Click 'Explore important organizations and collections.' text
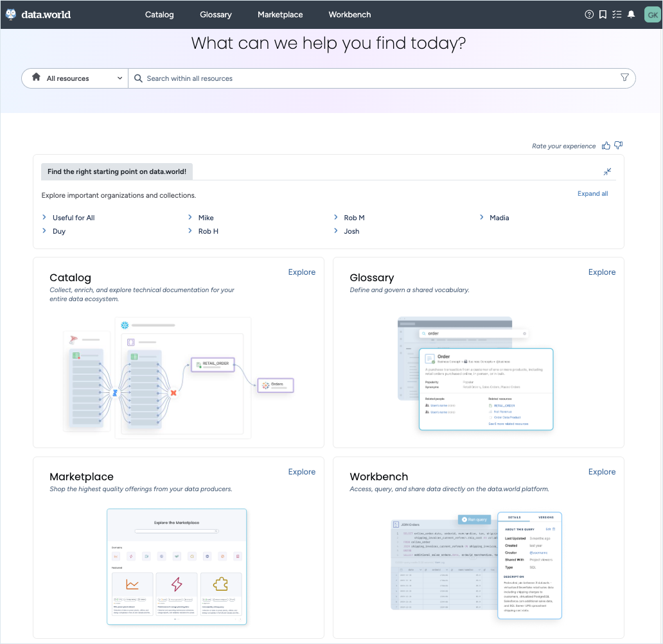Image resolution: width=663 pixels, height=644 pixels. [119, 195]
